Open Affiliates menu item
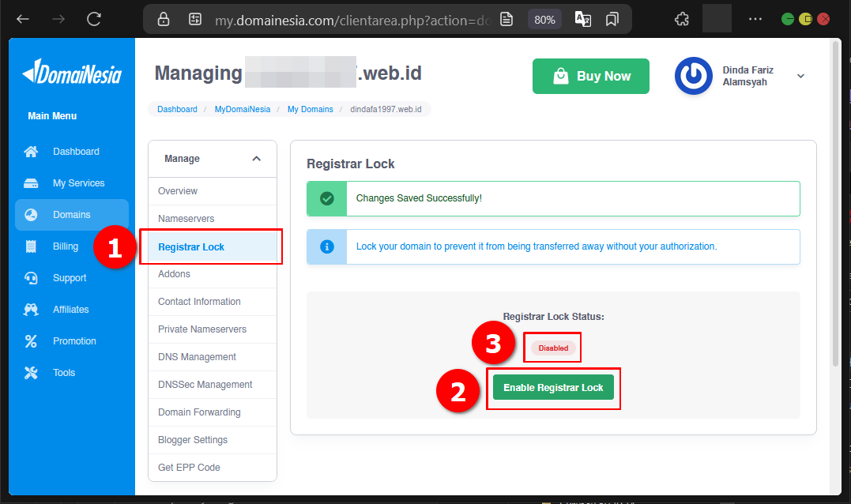This screenshot has width=851, height=504. point(70,309)
